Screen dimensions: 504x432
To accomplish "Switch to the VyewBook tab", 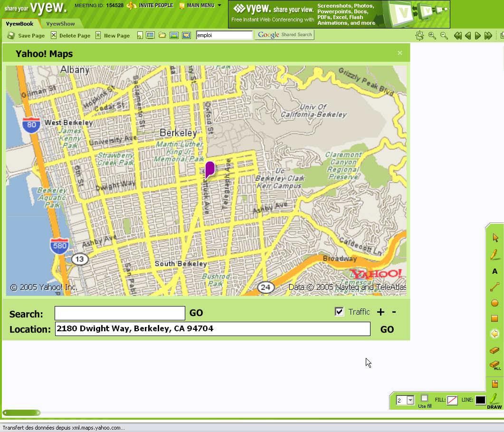I will coord(19,24).
